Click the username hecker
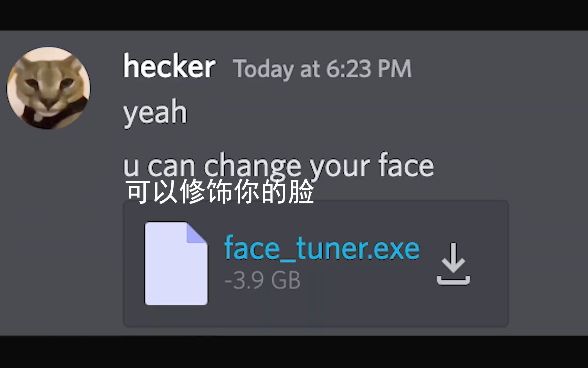 (x=169, y=66)
